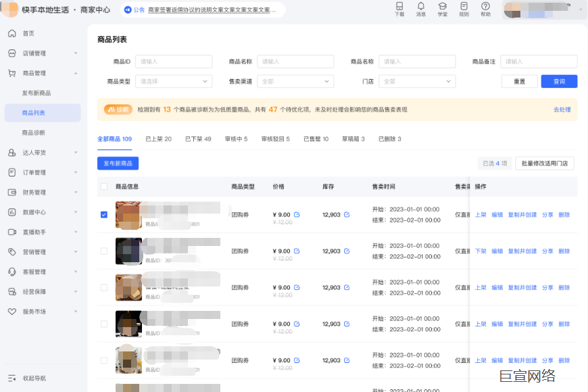
Task: Click 下架 link in second product row
Action: 481,251
